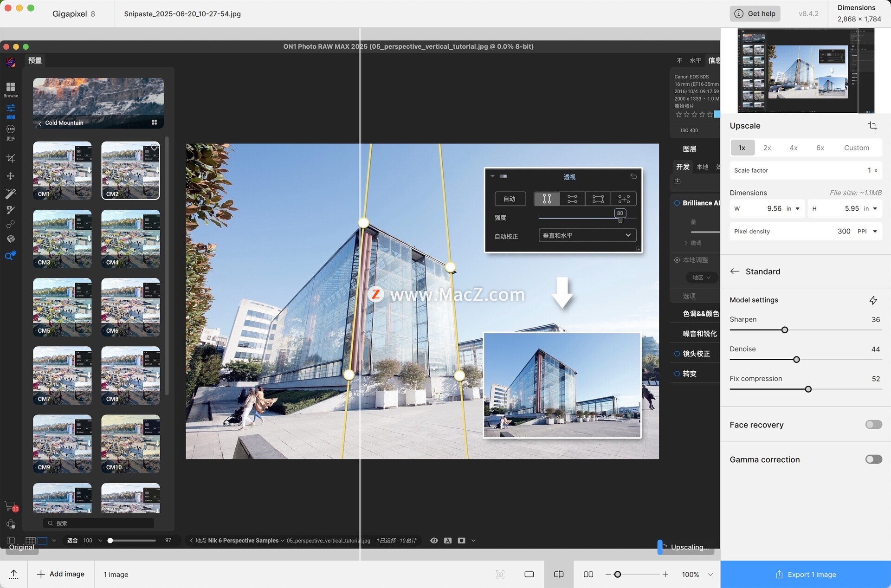Select split view comparison icon
This screenshot has width=891, height=588.
click(x=559, y=575)
